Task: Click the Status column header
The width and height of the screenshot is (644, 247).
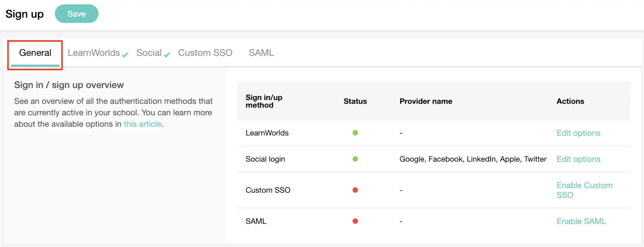Action: (355, 101)
